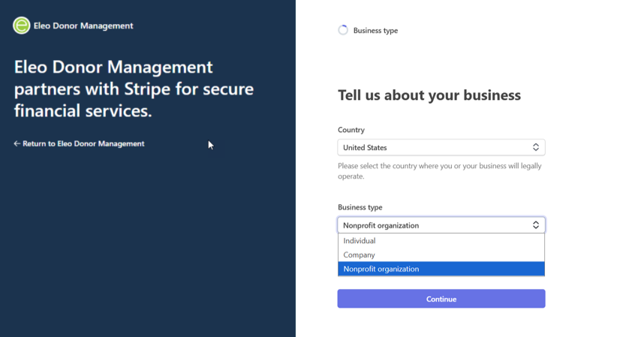Click the 'Please select the country' helper text
Image resolution: width=644 pixels, height=337 pixels.
pyautogui.click(x=439, y=171)
